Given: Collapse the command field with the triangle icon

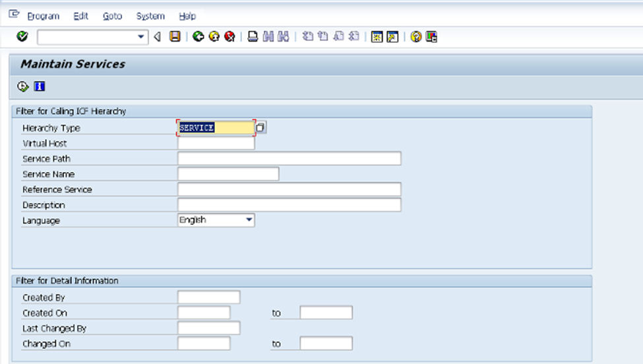Looking at the screenshot, I should coord(158,37).
